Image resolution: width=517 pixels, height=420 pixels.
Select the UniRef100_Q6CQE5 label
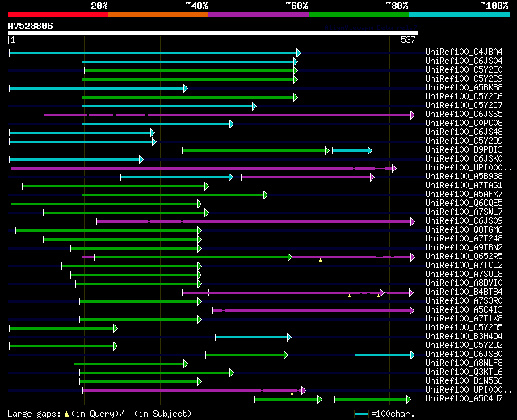coord(464,204)
